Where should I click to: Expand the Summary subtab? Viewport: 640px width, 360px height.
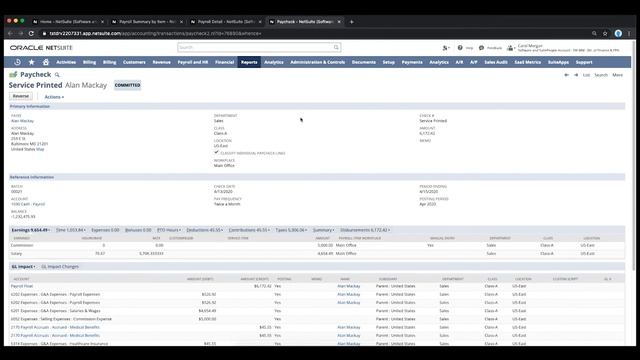coord(323,230)
